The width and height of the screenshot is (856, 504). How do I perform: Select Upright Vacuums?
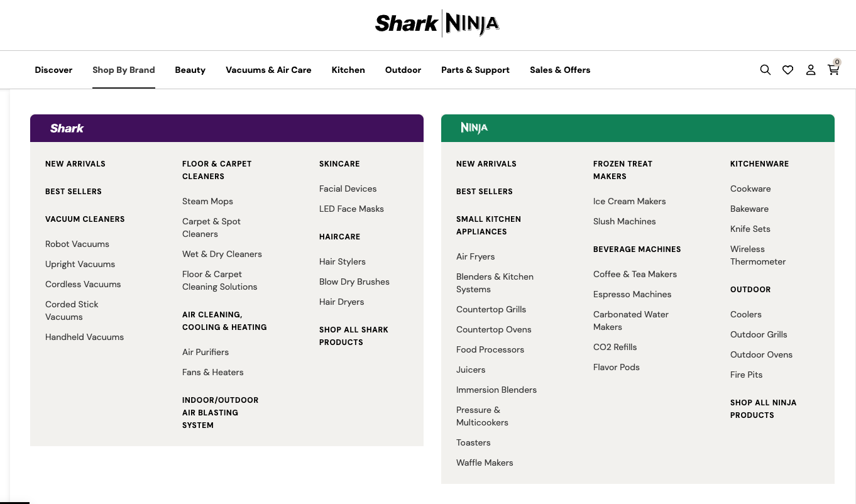(80, 264)
